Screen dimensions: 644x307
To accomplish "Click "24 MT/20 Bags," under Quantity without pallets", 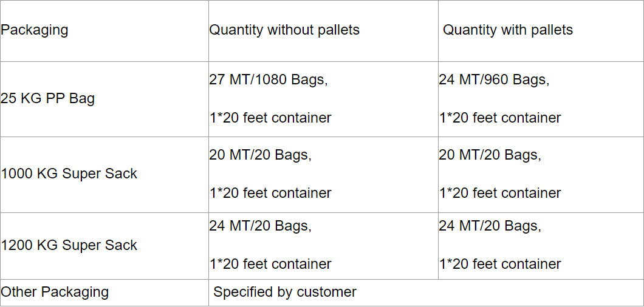I will pos(261,226).
